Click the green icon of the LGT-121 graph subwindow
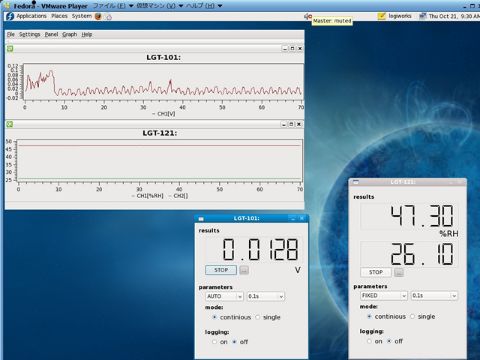This screenshot has height=360, width=480. pyautogui.click(x=10, y=124)
